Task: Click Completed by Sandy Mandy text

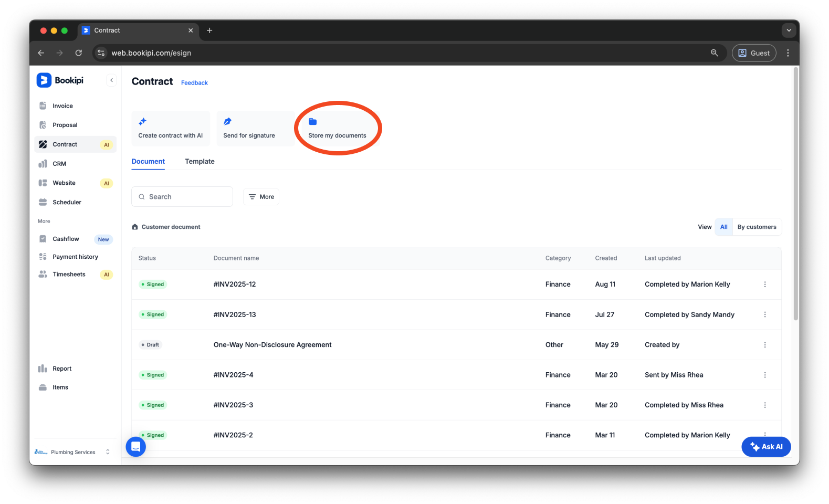Action: click(x=689, y=315)
